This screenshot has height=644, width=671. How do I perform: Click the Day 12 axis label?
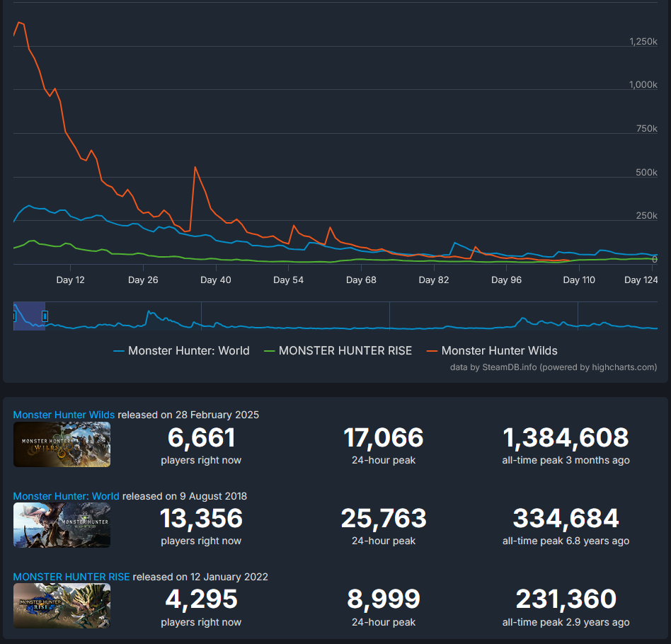[71, 280]
